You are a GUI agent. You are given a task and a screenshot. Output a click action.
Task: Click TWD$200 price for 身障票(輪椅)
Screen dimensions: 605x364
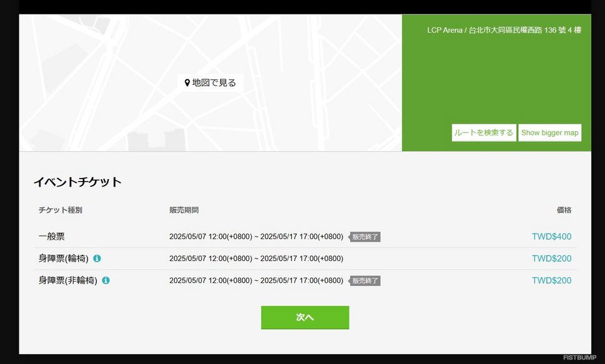point(551,258)
